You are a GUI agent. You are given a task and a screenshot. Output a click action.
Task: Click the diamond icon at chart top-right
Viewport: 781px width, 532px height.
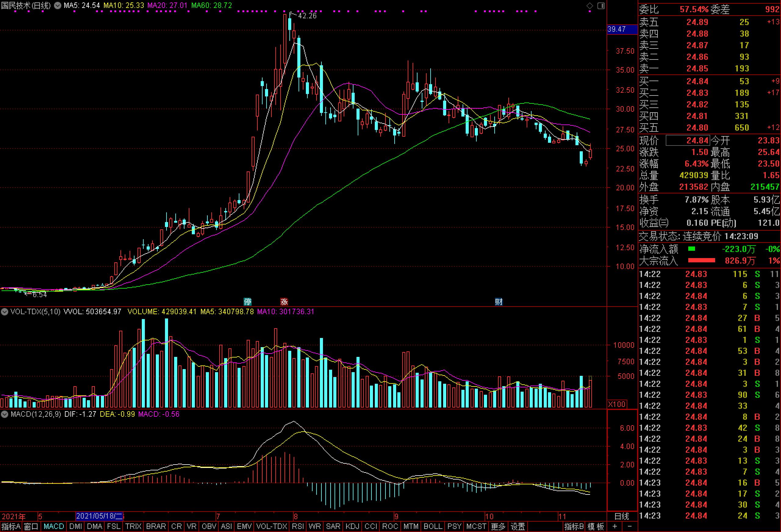pos(590,6)
